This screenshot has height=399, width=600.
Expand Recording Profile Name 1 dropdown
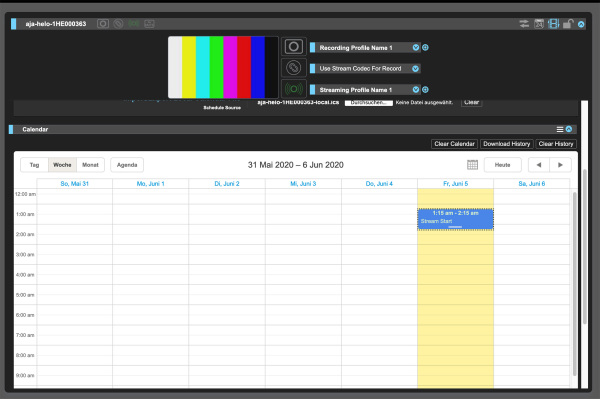point(416,47)
